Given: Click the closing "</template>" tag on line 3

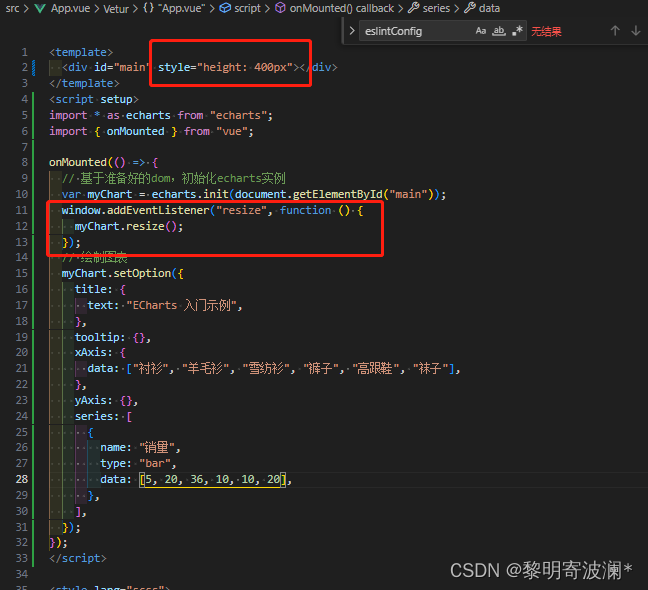Looking at the screenshot, I should [84, 83].
